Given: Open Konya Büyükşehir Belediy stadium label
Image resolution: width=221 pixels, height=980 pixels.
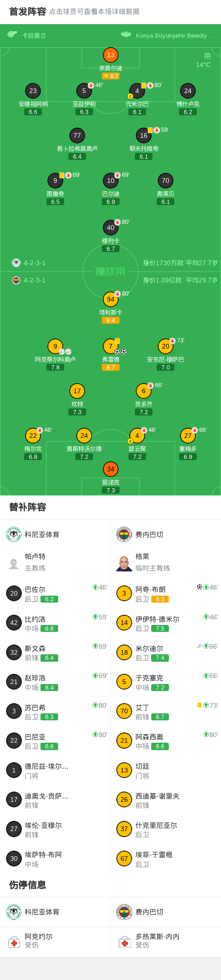Looking at the screenshot, I should tap(174, 35).
